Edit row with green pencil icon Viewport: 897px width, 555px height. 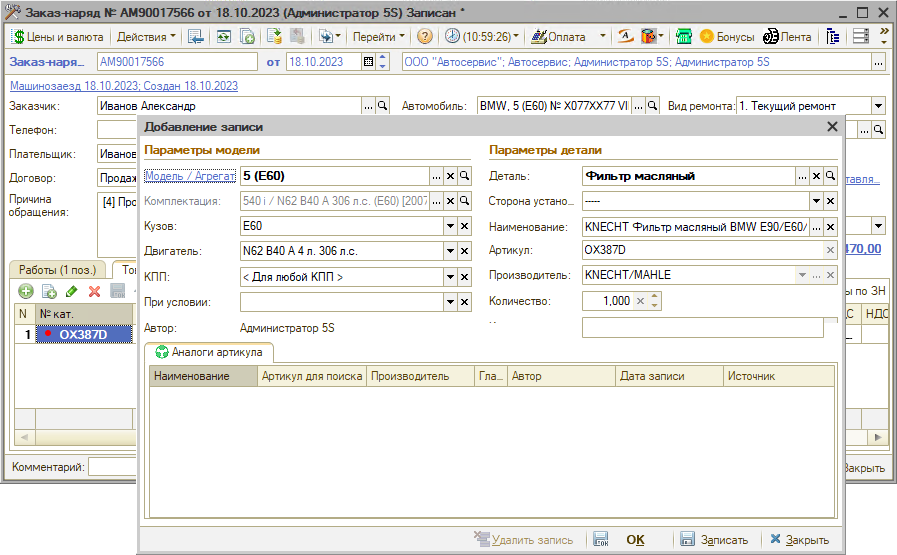(x=72, y=291)
